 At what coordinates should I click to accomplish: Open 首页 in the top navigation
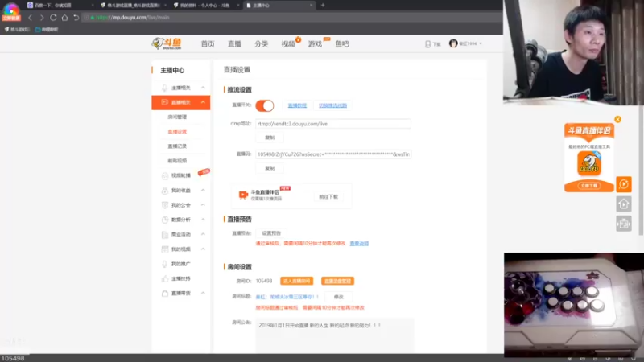[208, 44]
